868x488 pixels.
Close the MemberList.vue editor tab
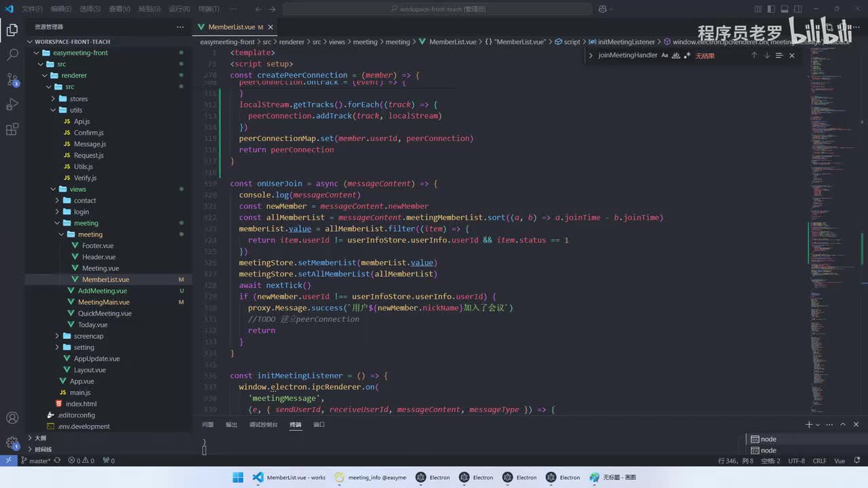tap(271, 27)
